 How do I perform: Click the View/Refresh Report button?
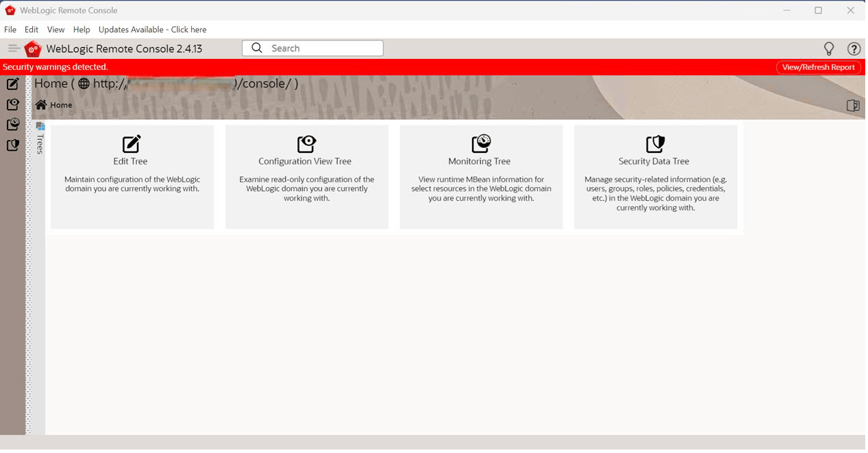point(819,67)
